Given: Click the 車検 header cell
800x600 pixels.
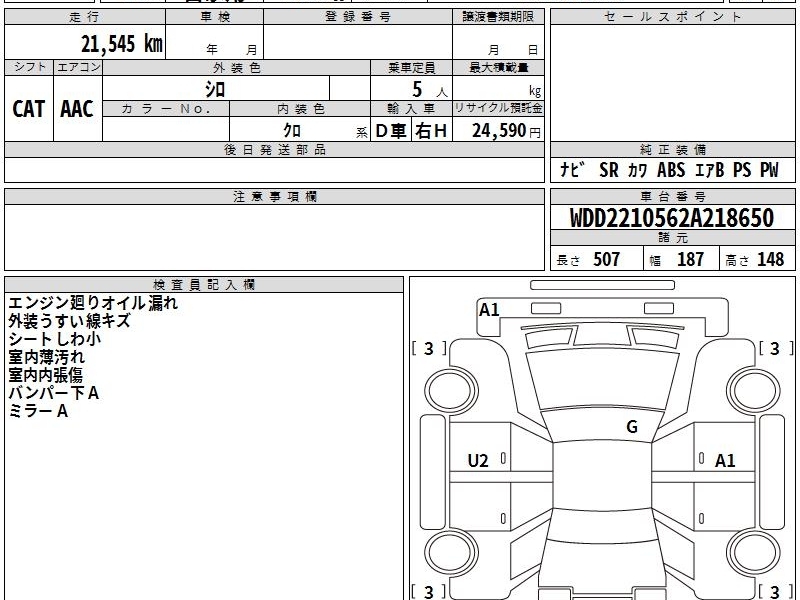Looking at the screenshot, I should (x=215, y=17).
